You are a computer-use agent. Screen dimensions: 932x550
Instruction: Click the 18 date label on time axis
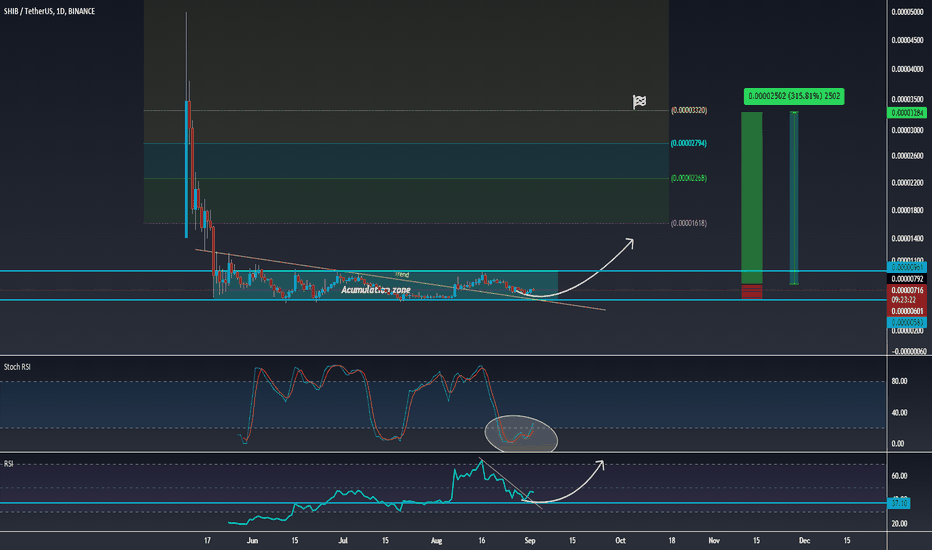coord(672,540)
